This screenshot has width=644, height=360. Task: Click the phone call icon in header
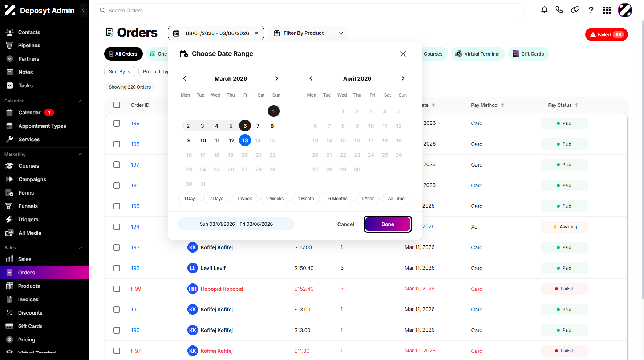pos(559,10)
